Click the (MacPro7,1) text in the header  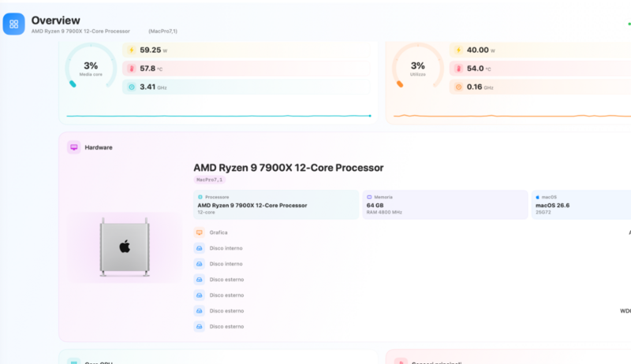pos(163,31)
